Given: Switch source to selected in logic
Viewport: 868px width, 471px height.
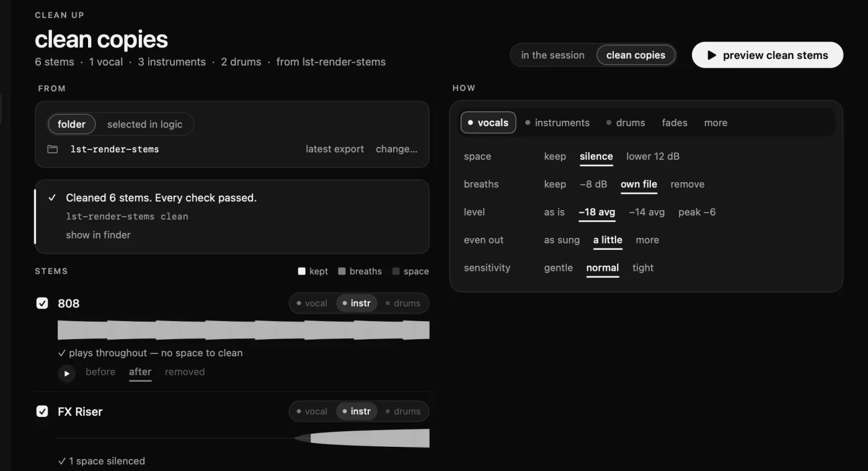Looking at the screenshot, I should (x=144, y=124).
